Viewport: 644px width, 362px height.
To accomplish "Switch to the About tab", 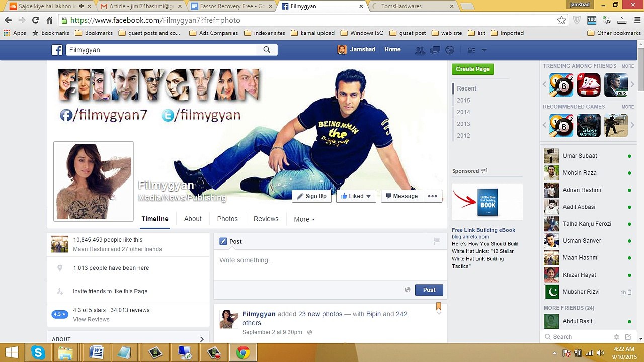I will 193,219.
